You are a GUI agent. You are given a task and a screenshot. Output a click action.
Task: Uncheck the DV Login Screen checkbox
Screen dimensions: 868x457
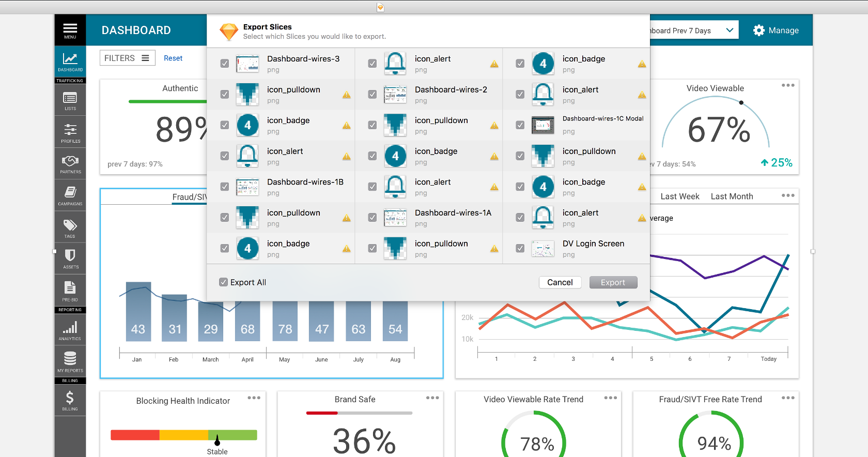(520, 249)
